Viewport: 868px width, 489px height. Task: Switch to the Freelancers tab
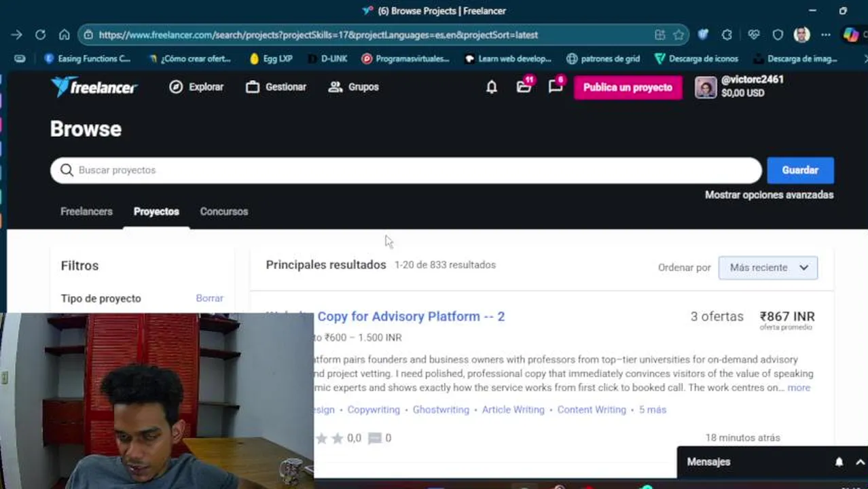pos(86,211)
